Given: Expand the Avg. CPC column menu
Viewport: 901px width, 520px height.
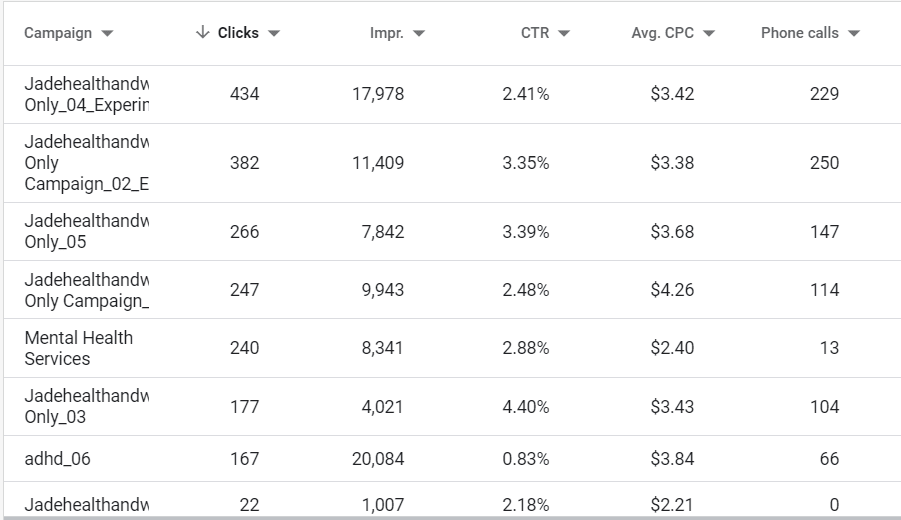Looking at the screenshot, I should 709,33.
